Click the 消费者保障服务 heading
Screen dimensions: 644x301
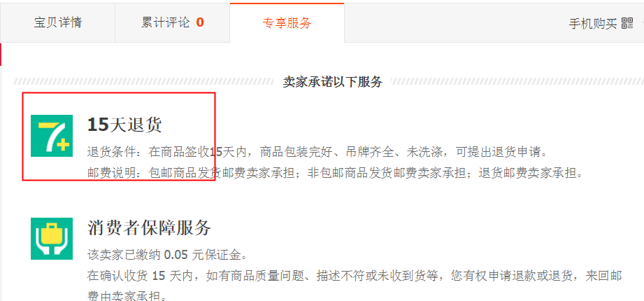coord(149,227)
